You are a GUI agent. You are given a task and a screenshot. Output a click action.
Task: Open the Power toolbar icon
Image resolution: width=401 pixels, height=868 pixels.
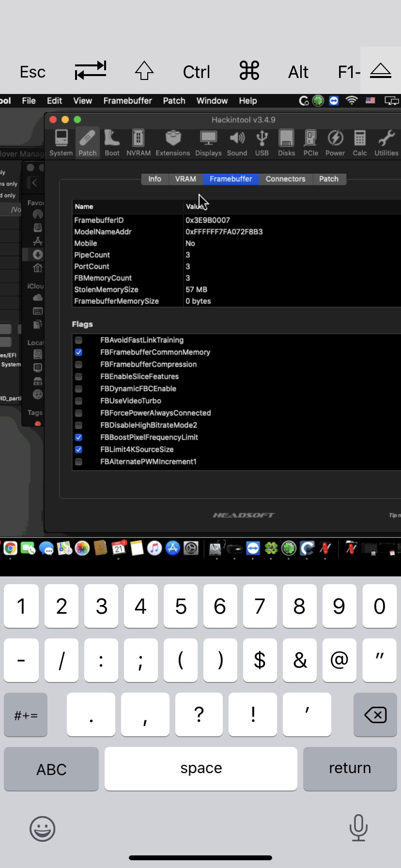pos(335,143)
